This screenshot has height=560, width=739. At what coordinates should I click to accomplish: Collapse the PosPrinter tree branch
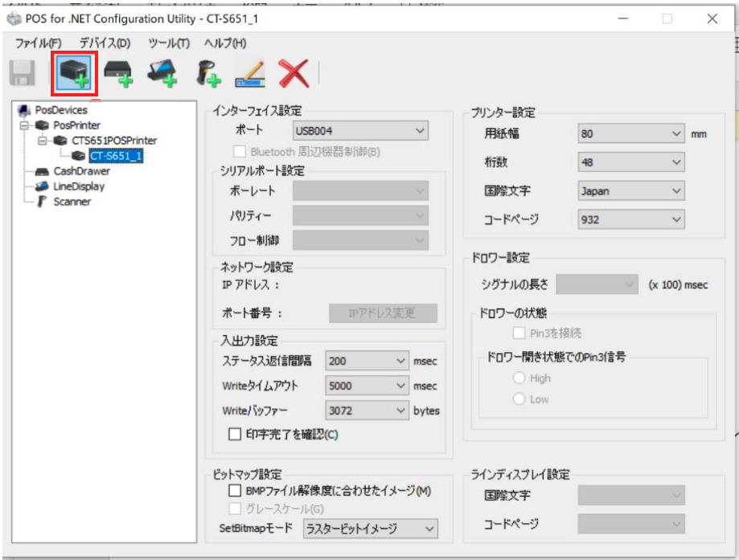[x=24, y=125]
